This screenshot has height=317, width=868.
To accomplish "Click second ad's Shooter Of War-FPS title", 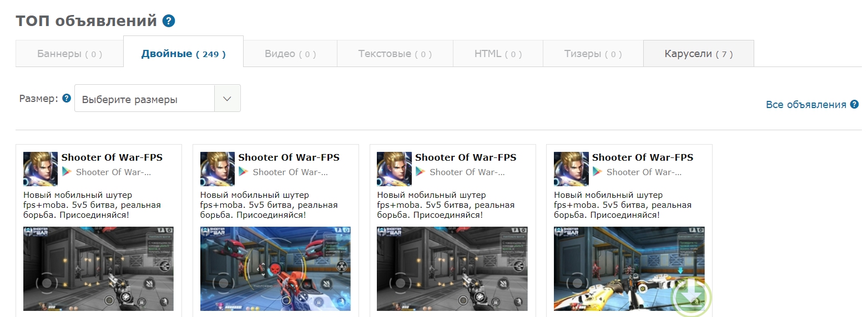I will point(289,157).
